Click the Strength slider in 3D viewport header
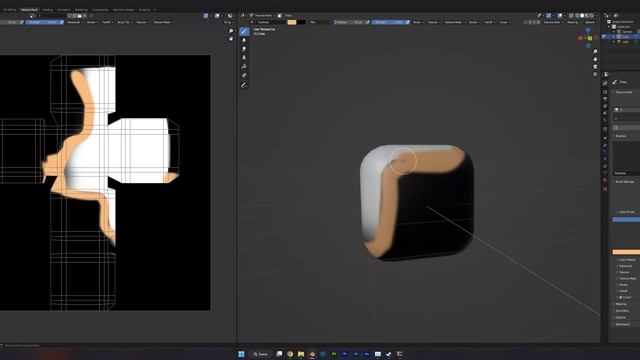 (388, 22)
